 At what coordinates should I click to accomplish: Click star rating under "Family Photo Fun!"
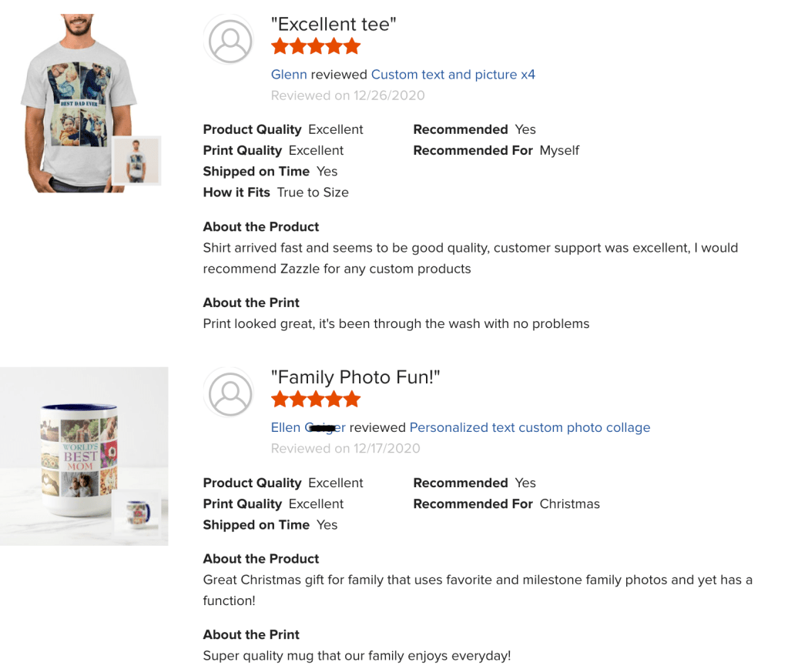[316, 400]
